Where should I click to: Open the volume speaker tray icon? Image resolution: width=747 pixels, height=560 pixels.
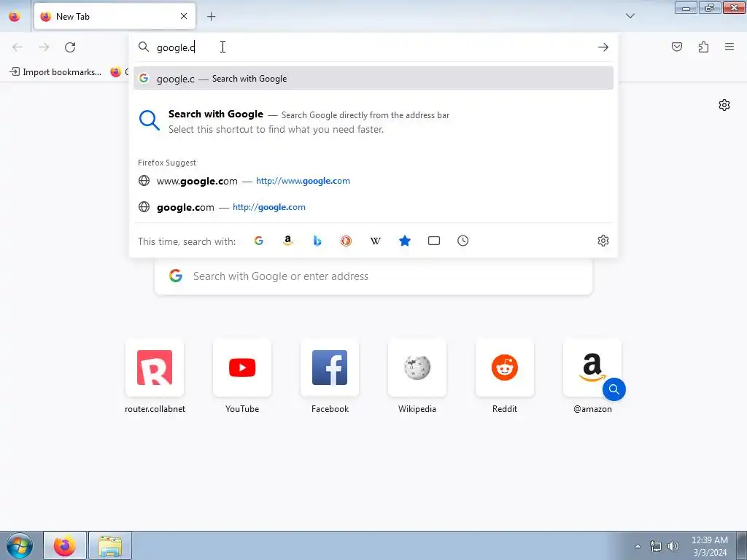(x=673, y=546)
